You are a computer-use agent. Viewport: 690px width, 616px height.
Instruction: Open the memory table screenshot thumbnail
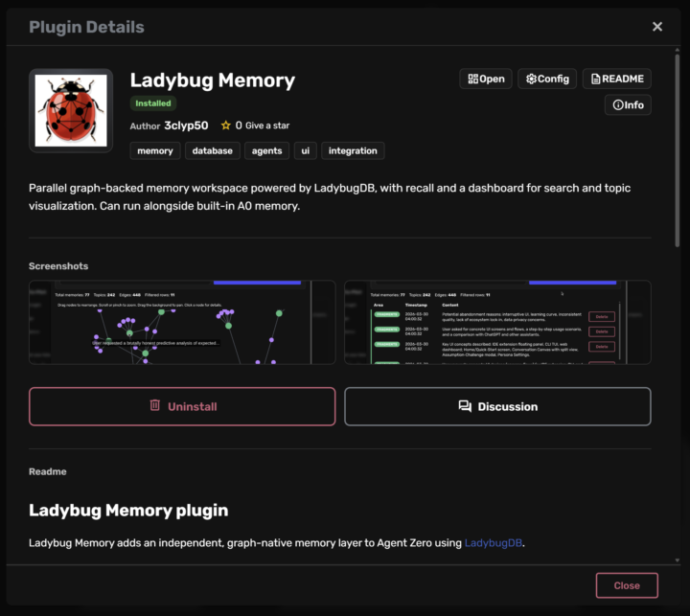[497, 322]
